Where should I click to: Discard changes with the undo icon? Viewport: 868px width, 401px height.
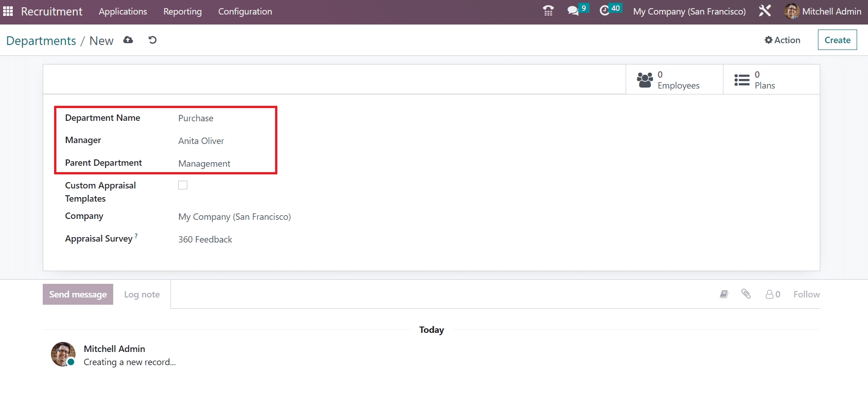[152, 40]
